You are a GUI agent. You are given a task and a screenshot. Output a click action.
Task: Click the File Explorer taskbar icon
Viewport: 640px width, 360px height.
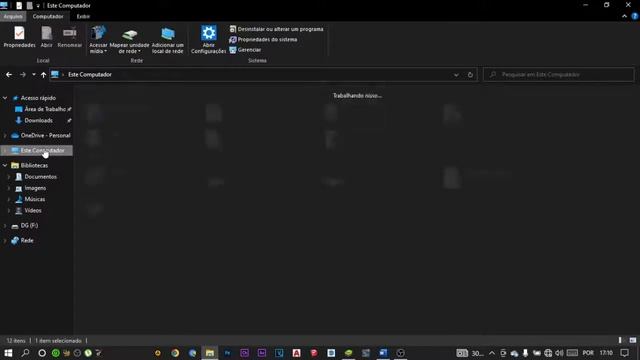coord(210,353)
